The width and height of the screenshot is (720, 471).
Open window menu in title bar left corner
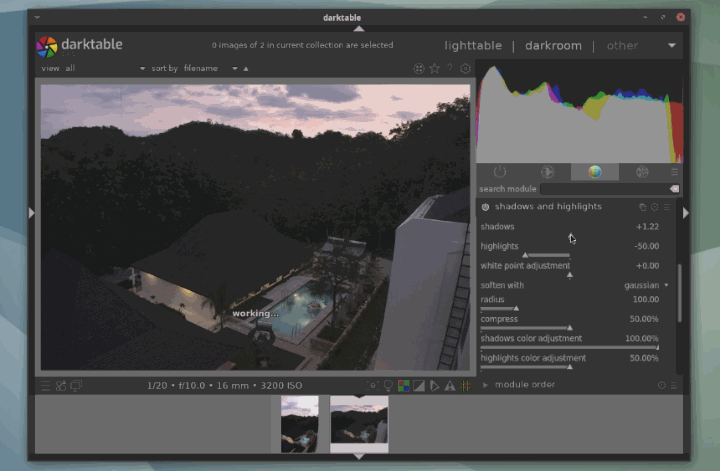37,17
